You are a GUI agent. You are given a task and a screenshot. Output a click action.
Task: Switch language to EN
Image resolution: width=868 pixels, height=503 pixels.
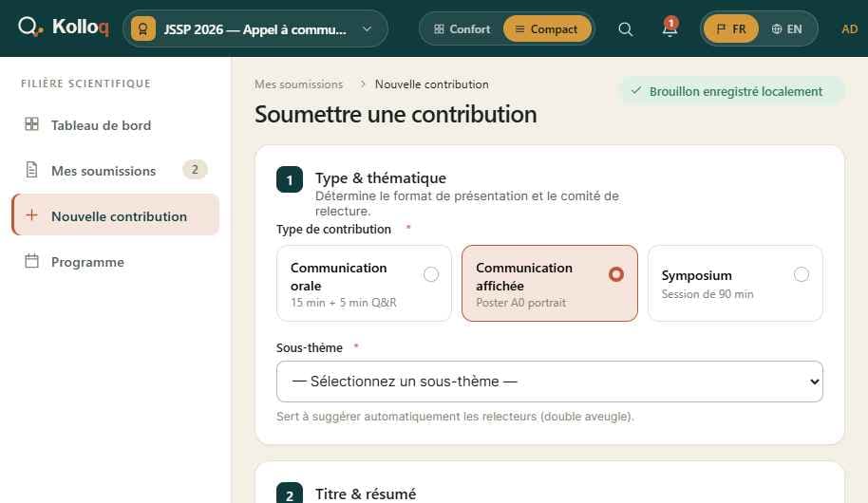786,28
